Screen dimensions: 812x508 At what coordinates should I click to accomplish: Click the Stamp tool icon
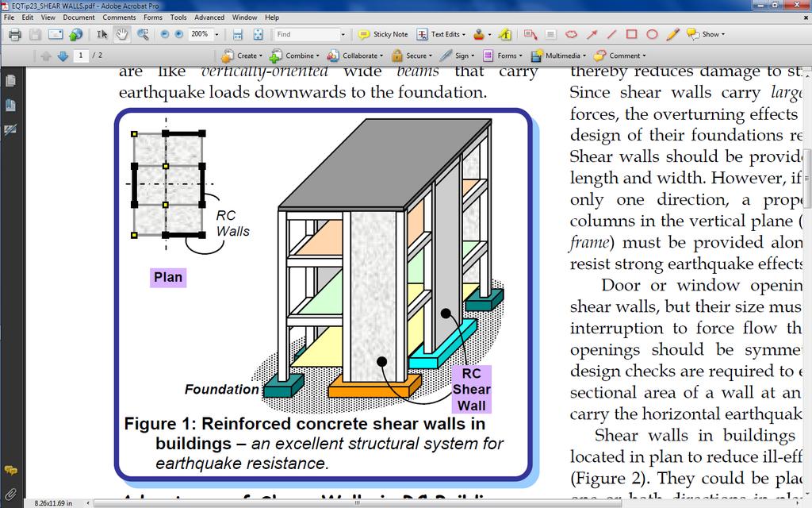pos(479,35)
